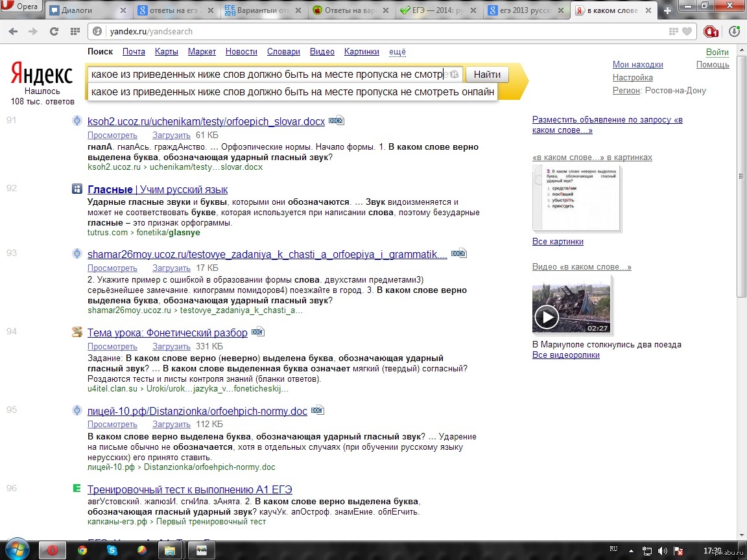Add page to bookmarks with heart icon
Viewport: 747px width, 560px height.
pos(687,31)
